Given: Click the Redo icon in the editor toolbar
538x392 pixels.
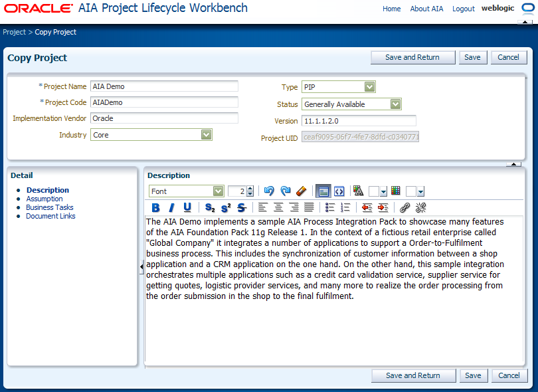Looking at the screenshot, I should (x=285, y=191).
